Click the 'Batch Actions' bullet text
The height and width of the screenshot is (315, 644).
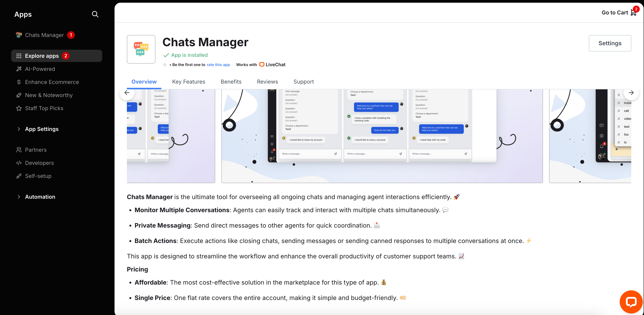155,241
